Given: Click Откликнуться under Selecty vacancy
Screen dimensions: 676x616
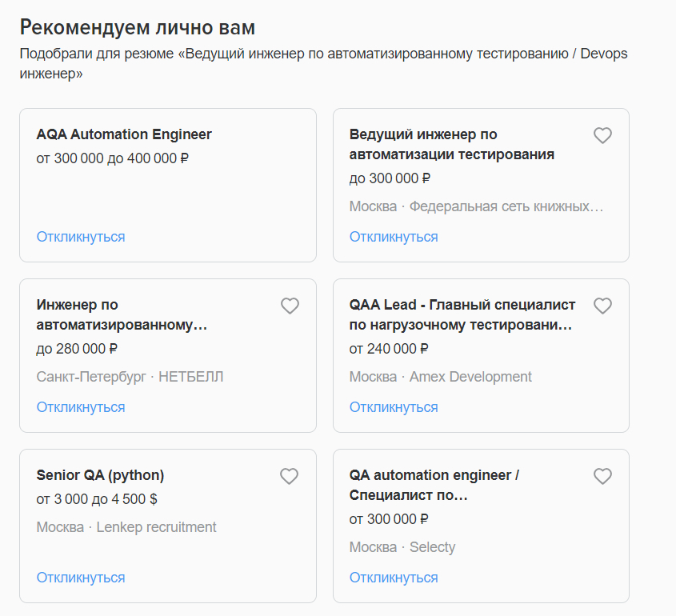Looking at the screenshot, I should point(394,578).
